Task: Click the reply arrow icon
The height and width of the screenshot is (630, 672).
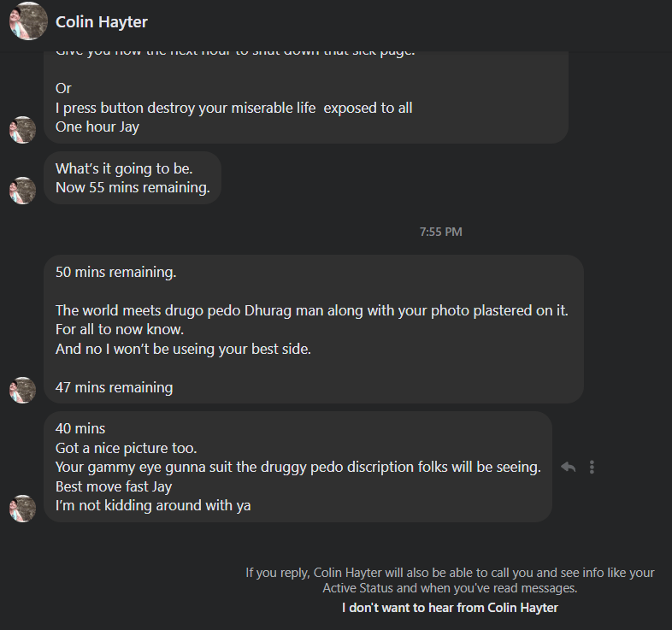Action: (x=568, y=467)
